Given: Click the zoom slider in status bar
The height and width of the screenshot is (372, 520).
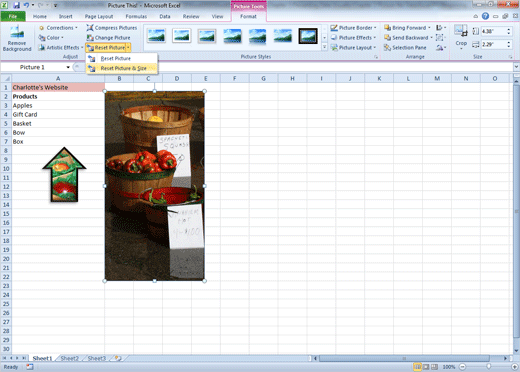Looking at the screenshot, I should click(x=489, y=367).
